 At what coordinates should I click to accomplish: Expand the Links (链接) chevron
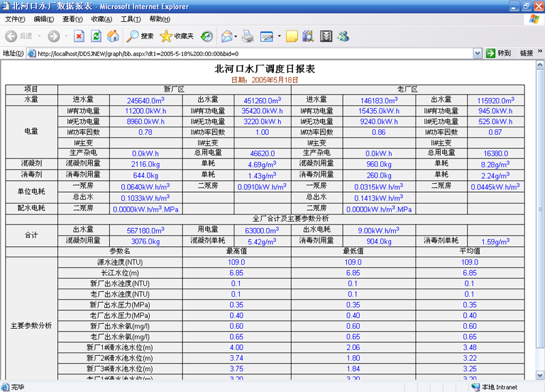tap(540, 52)
